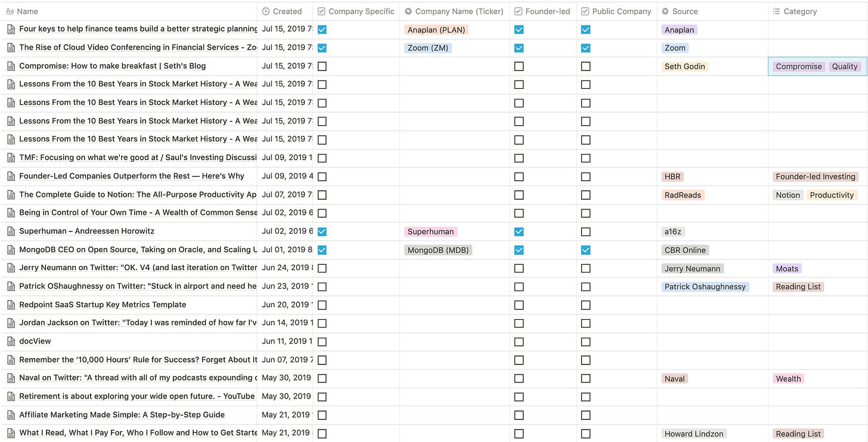Click the checkbox icon in the Founder-led header
The image size is (868, 442).
[x=518, y=11]
